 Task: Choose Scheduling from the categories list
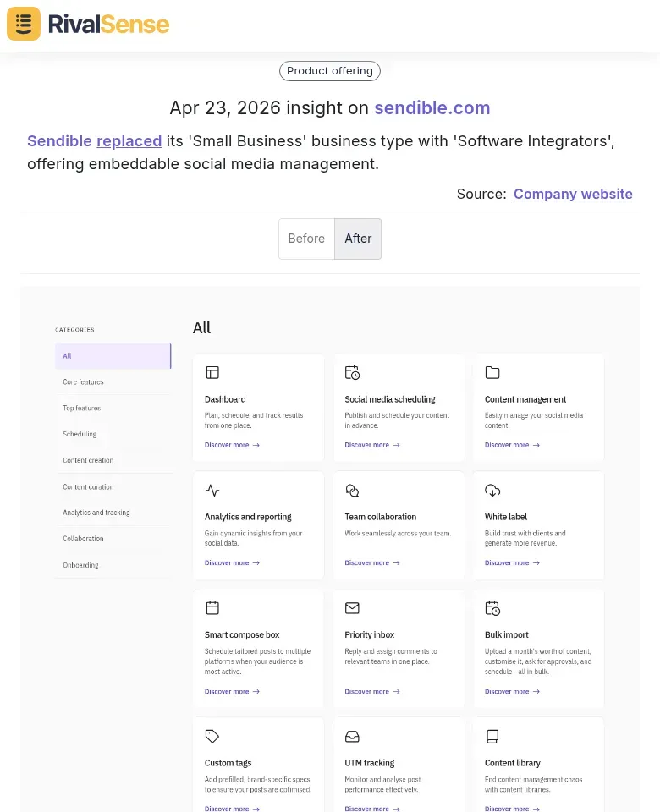point(80,434)
